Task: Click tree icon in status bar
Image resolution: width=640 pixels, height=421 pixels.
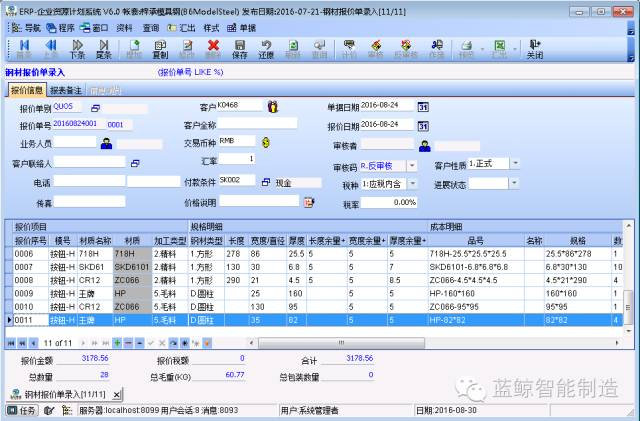Action: [x=67, y=410]
